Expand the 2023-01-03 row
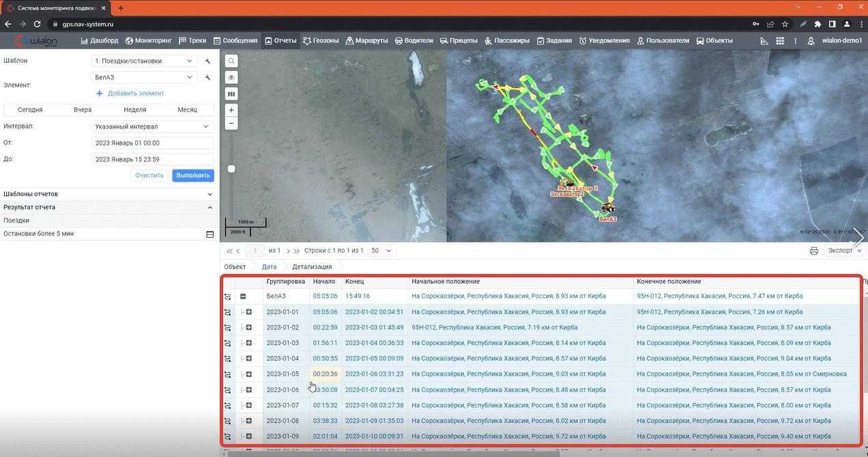This screenshot has height=457, width=868. point(249,343)
